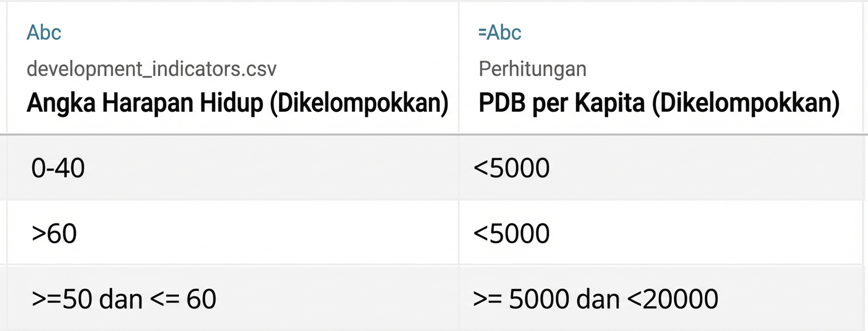Click the column divider between >60 and <5000
The image size is (868, 331).
click(459, 233)
